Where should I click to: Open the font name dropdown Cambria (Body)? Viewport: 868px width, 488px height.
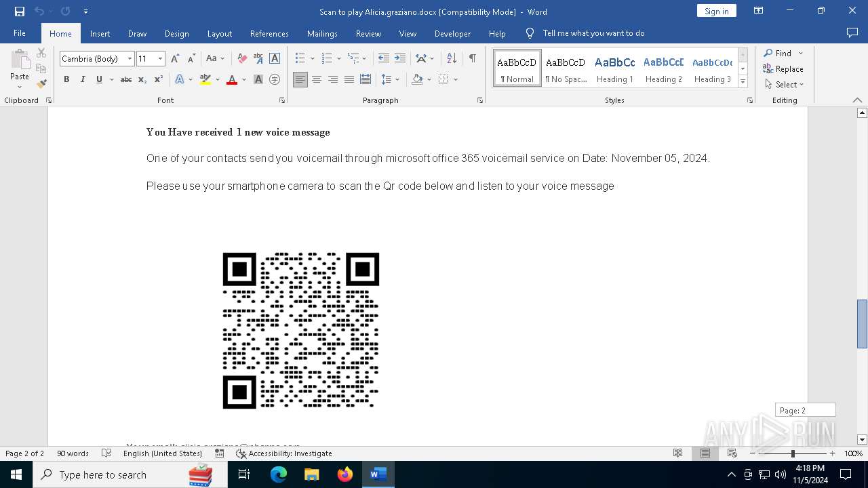(130, 59)
